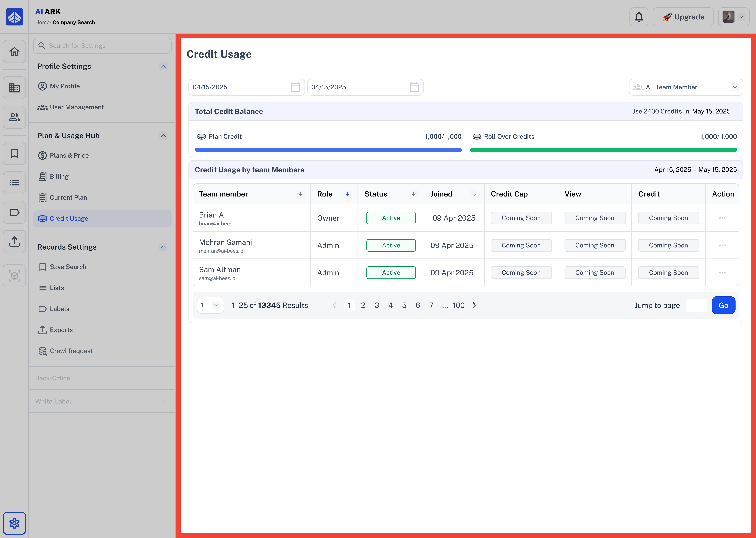
Task: Focus the Search for Settings field
Action: [x=102, y=45]
